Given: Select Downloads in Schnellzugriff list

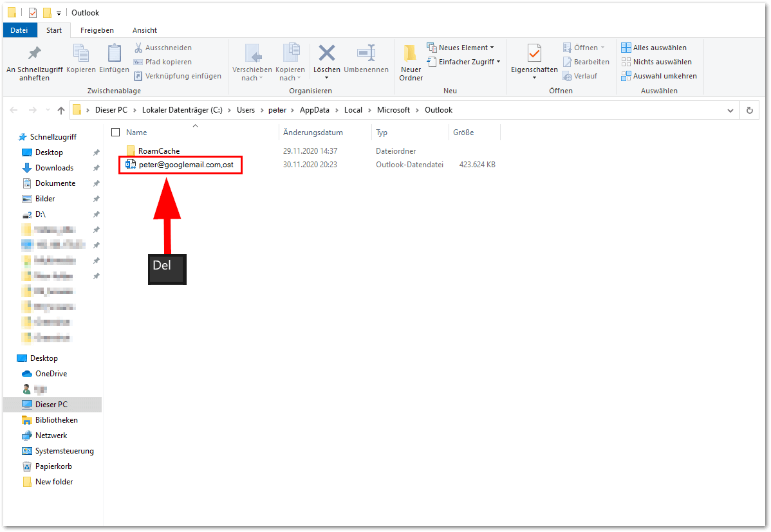Looking at the screenshot, I should 54,168.
